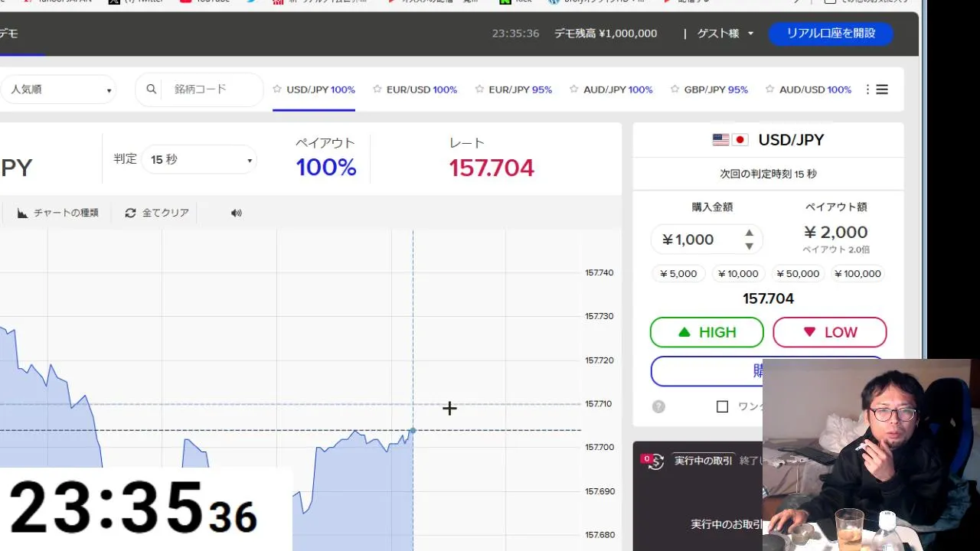Click the green HIGH button

pyautogui.click(x=707, y=332)
